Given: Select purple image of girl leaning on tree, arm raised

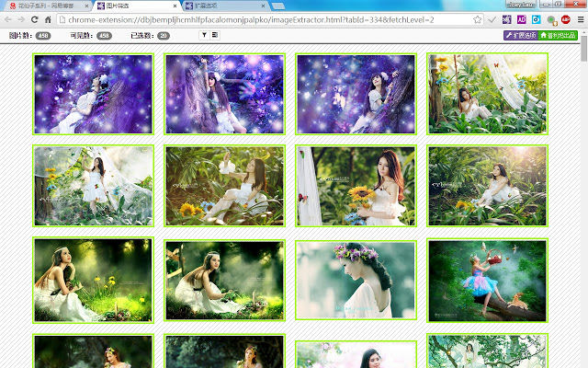Looking at the screenshot, I should tap(224, 94).
